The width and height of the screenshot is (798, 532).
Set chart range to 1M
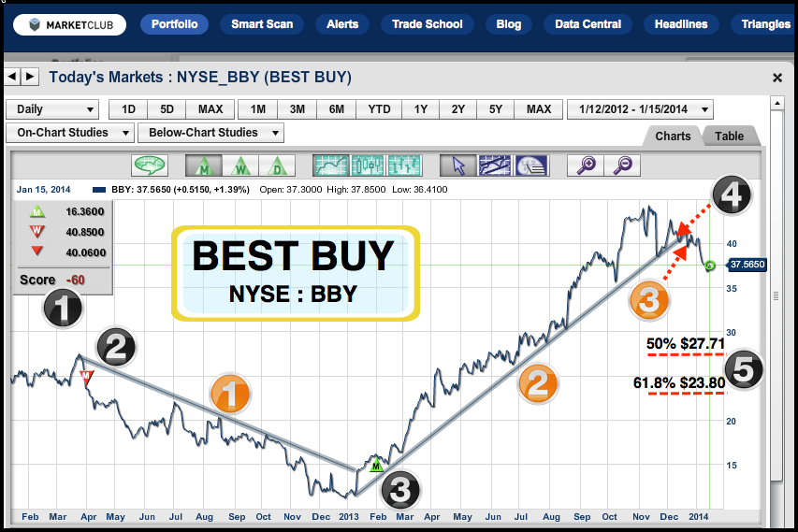click(258, 109)
